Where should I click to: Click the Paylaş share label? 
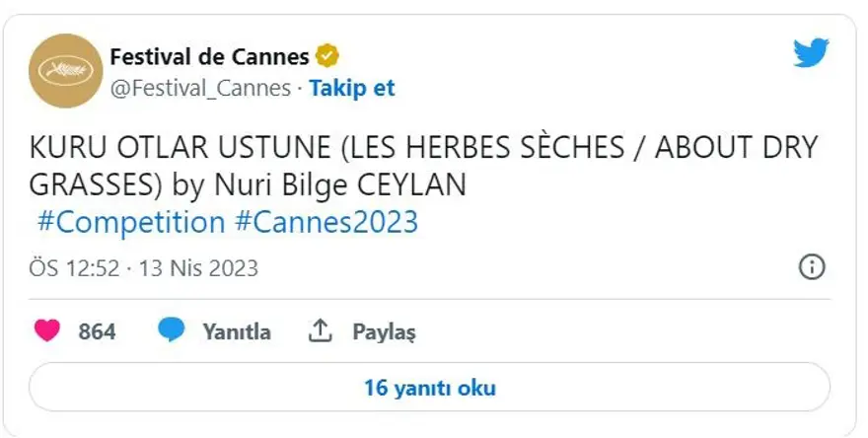click(x=384, y=332)
